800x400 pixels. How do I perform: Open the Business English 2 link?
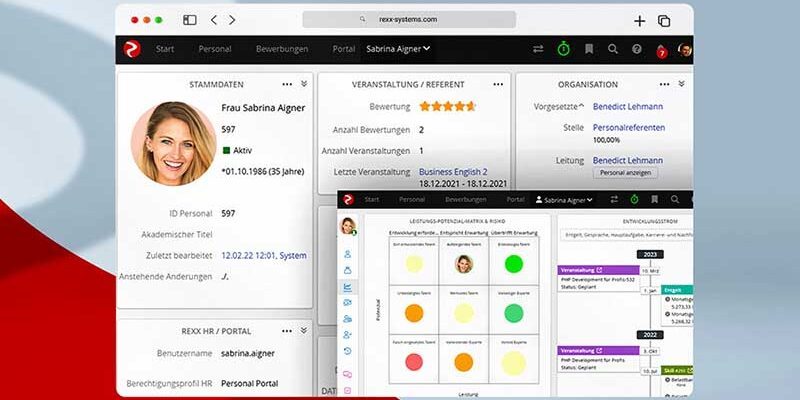click(453, 172)
